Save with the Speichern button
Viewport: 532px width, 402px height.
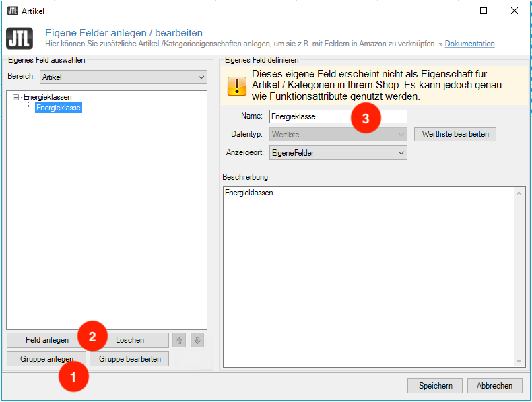(x=435, y=386)
